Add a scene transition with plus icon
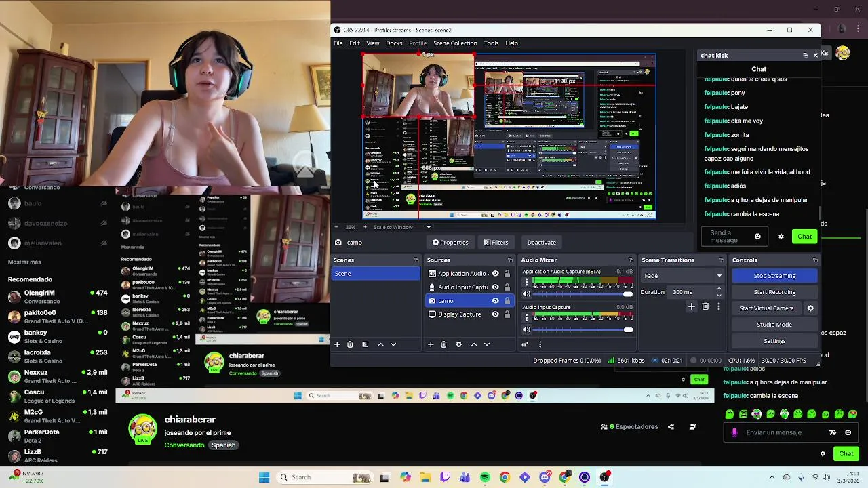This screenshot has width=868, height=488. click(692, 307)
